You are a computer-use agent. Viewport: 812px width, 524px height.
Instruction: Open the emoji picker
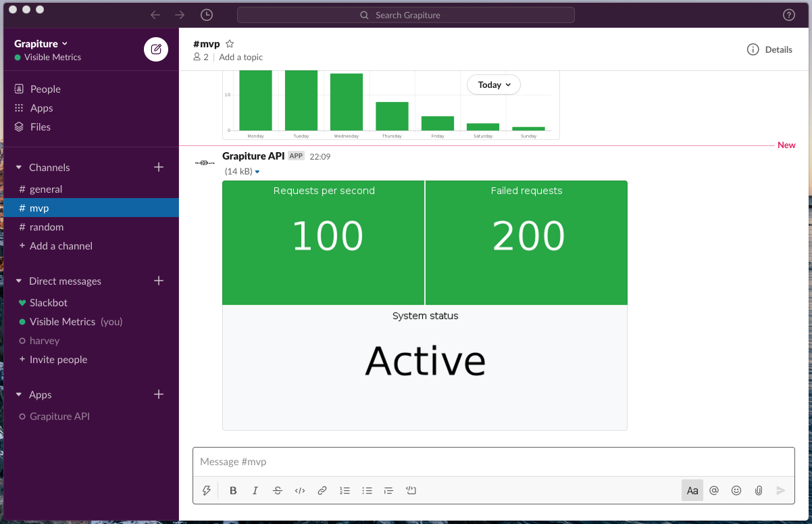tap(736, 491)
